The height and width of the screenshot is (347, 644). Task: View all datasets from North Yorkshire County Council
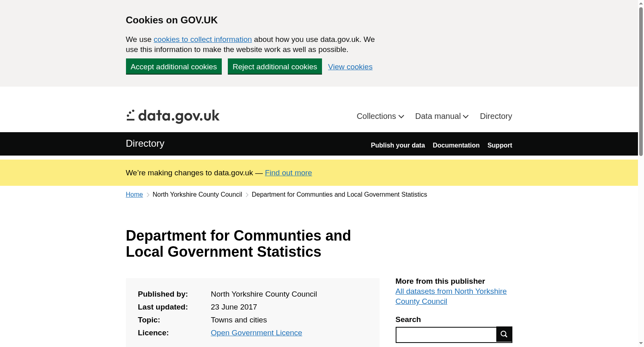point(451,296)
